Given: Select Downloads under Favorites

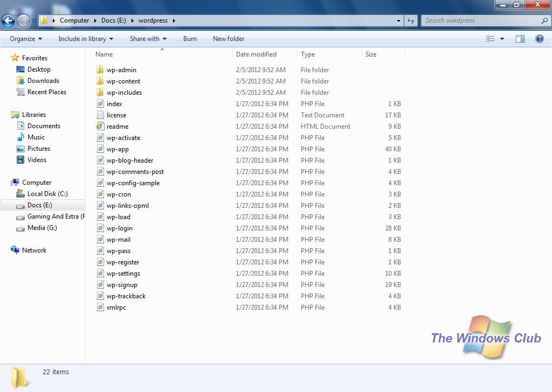Looking at the screenshot, I should (x=43, y=81).
